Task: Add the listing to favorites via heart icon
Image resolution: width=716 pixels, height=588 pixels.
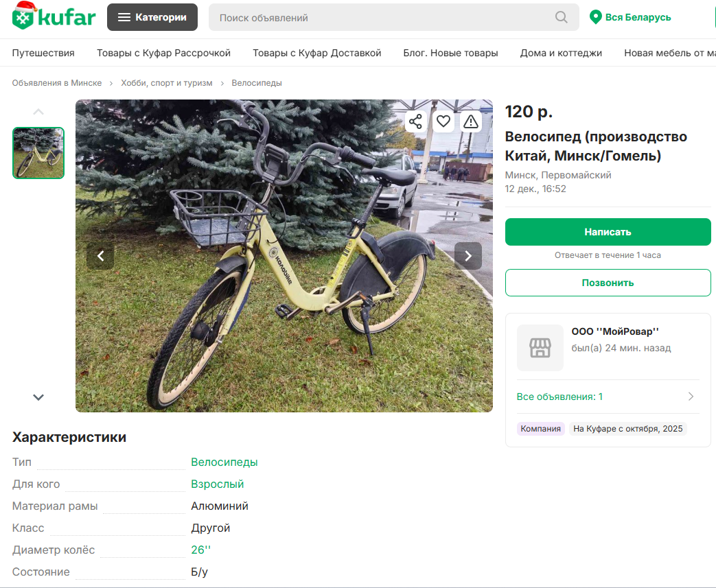Action: point(443,121)
